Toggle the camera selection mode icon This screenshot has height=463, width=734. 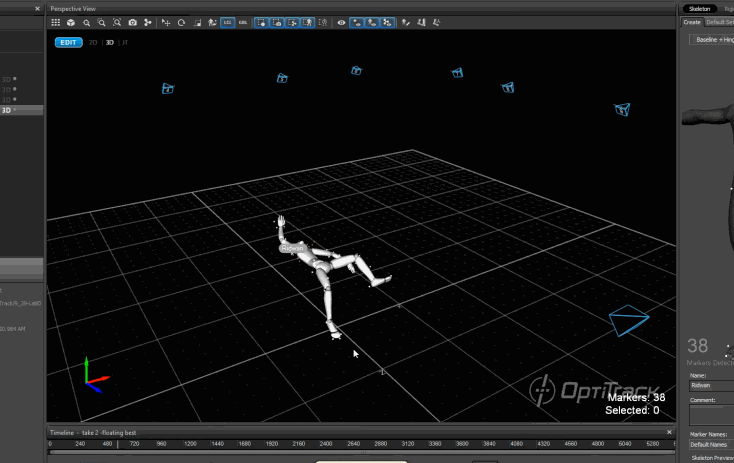tap(277, 22)
